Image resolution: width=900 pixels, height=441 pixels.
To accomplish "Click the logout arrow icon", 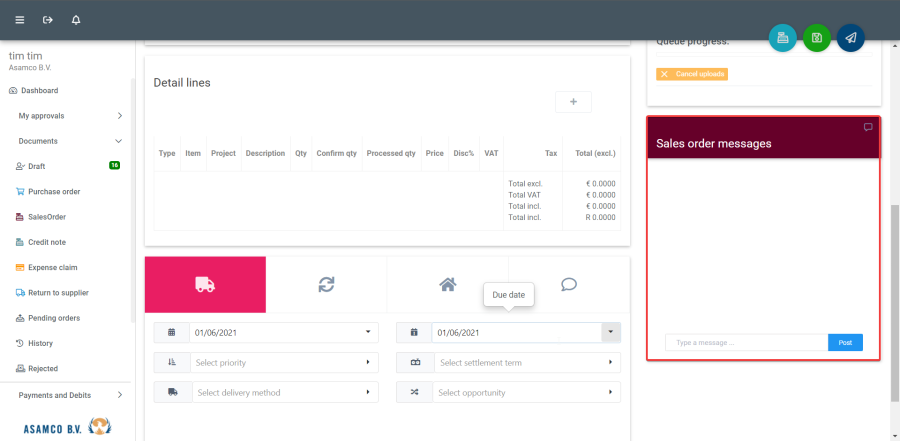I will pos(47,20).
